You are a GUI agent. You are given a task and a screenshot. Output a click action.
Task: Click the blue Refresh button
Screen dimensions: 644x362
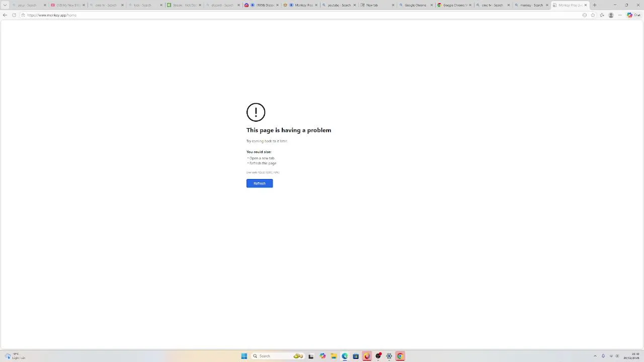(x=260, y=184)
